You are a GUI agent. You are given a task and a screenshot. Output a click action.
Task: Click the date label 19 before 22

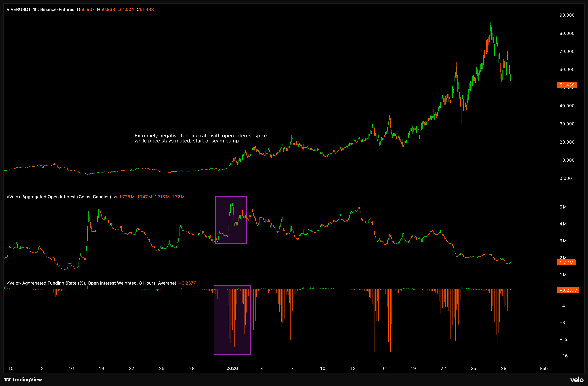point(101,368)
